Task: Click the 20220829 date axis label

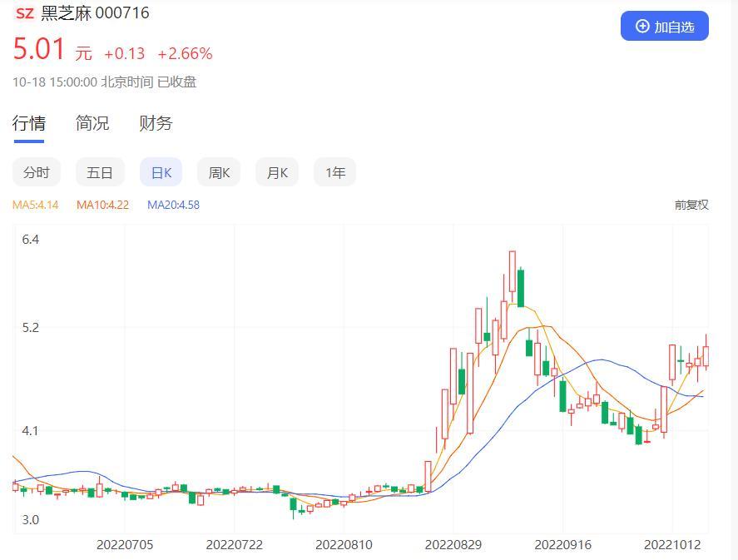Action: click(x=453, y=545)
